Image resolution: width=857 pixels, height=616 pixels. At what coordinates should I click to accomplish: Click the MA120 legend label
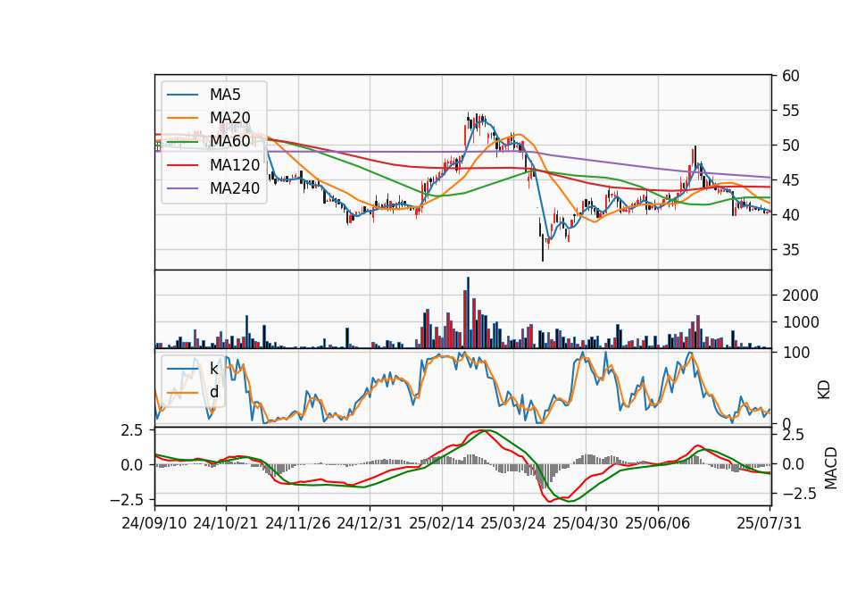[235, 164]
